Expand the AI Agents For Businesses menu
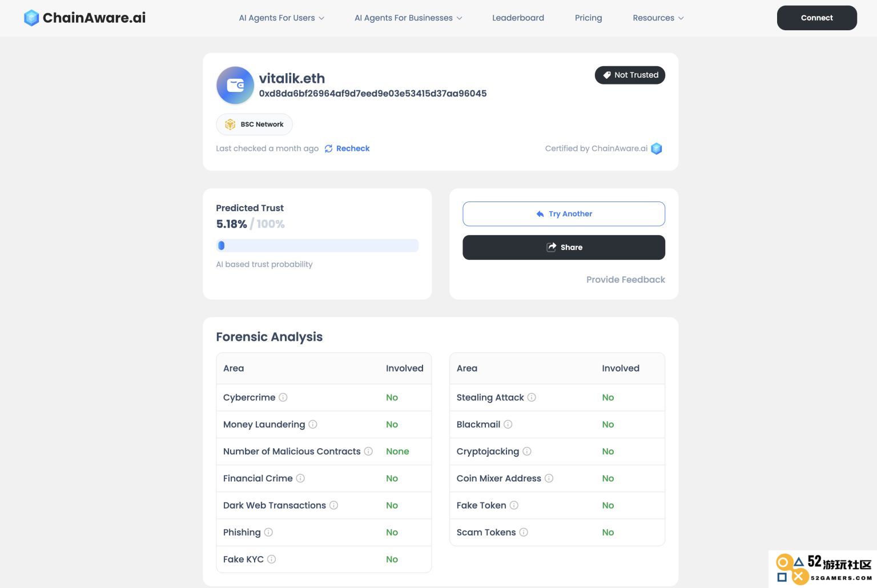 pos(408,18)
